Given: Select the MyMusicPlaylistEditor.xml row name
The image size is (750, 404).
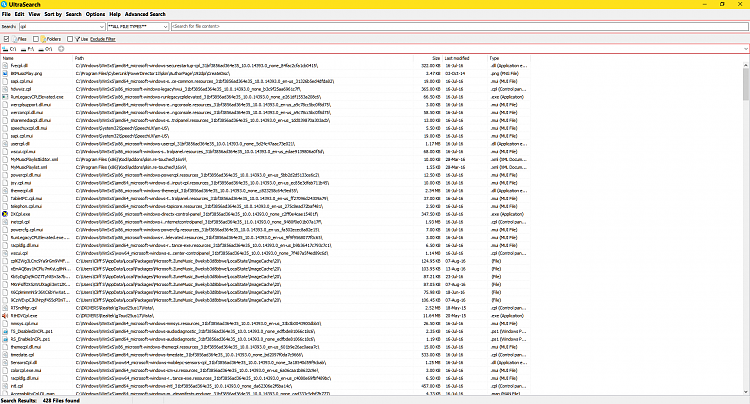Looking at the screenshot, I should click(34, 160).
